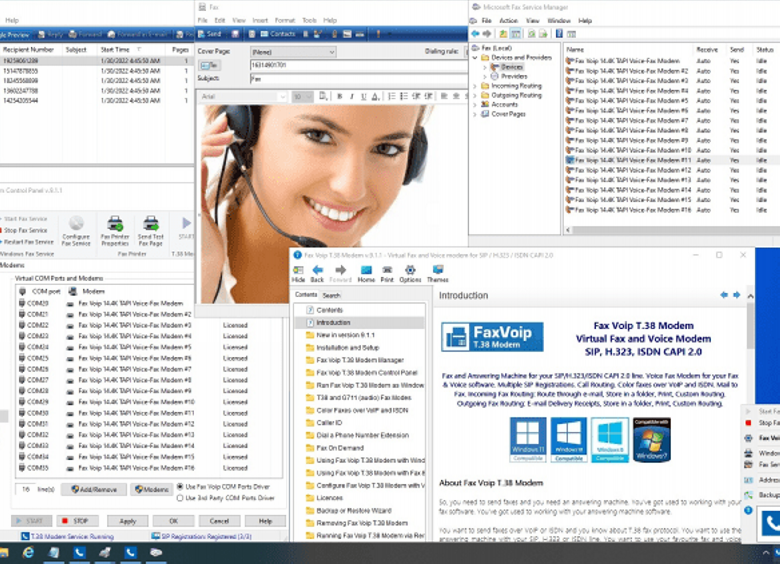Click the recipient number input field
Viewport: 780px width, 564px height.
pos(358,65)
